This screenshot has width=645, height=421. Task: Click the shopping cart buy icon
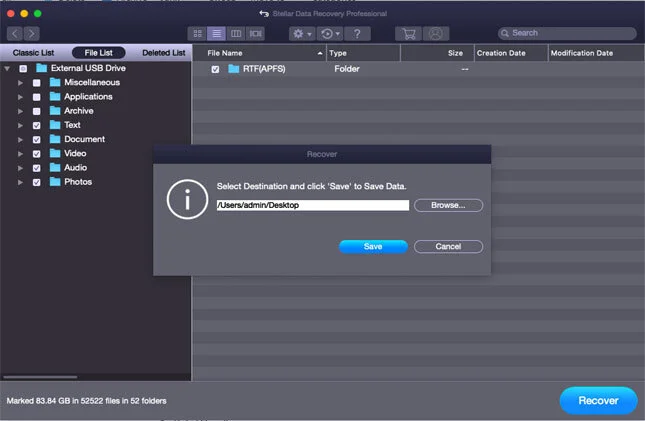click(407, 33)
